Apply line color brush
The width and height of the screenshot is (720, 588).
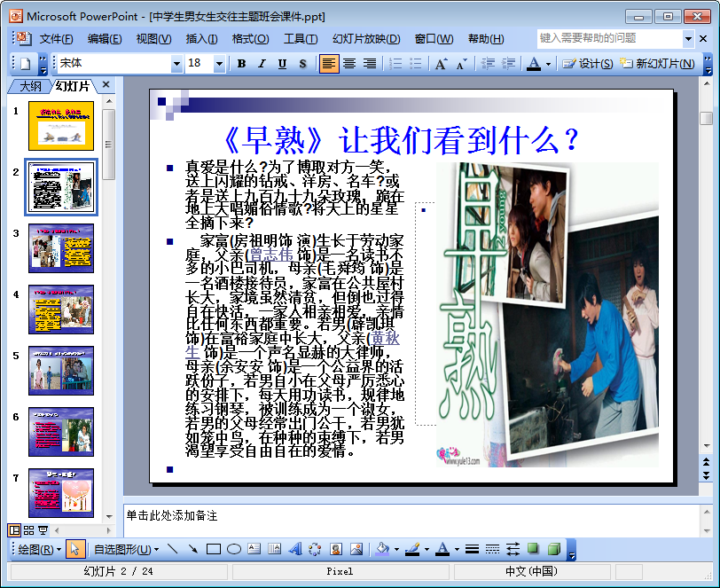tap(412, 549)
